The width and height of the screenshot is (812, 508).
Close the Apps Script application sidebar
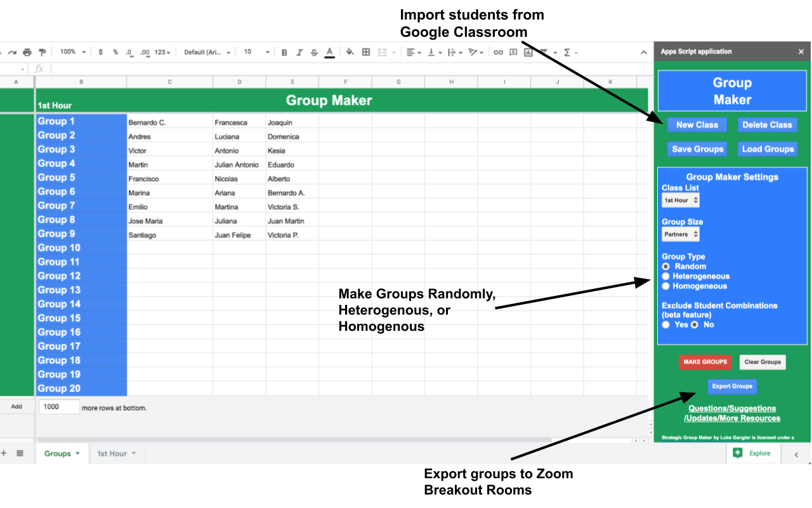point(801,51)
